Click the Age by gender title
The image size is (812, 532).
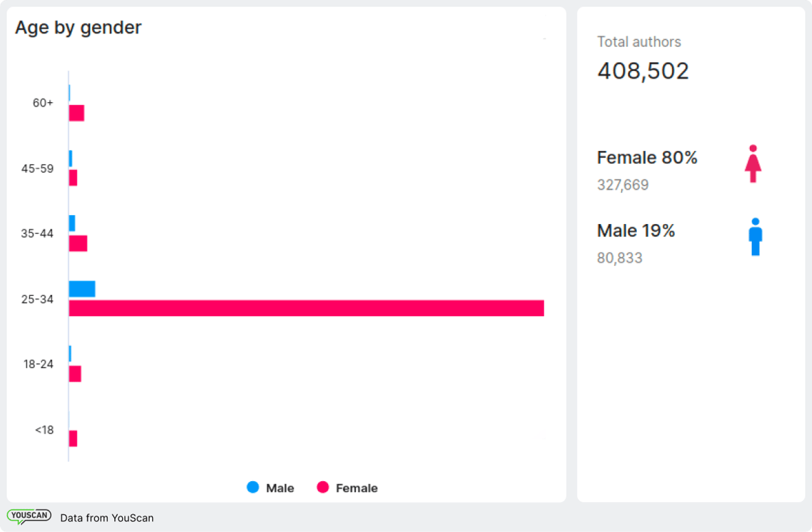[x=78, y=28]
